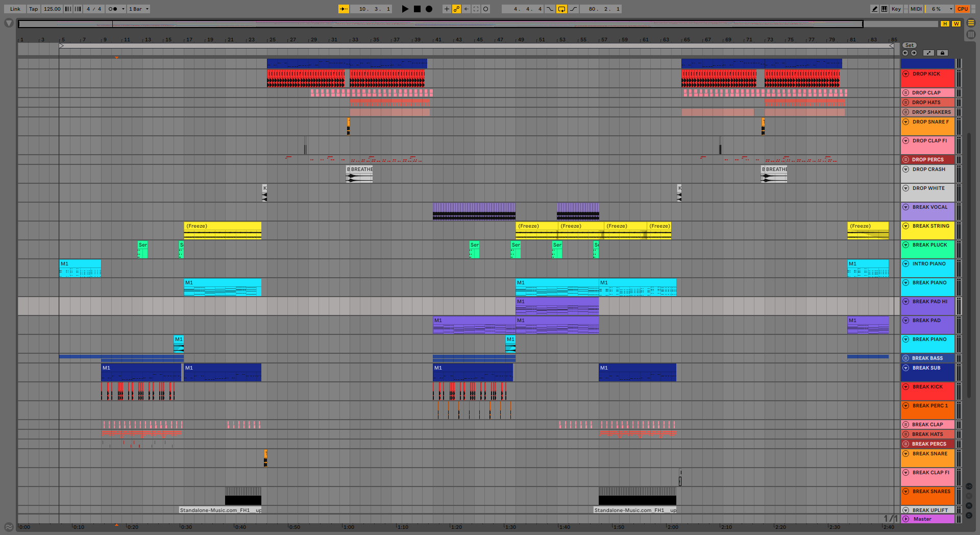
Task: Click the Tap tempo button
Action: (33, 9)
